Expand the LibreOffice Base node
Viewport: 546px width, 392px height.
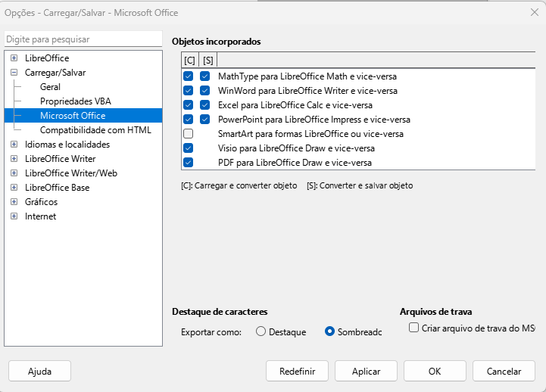[x=14, y=188]
